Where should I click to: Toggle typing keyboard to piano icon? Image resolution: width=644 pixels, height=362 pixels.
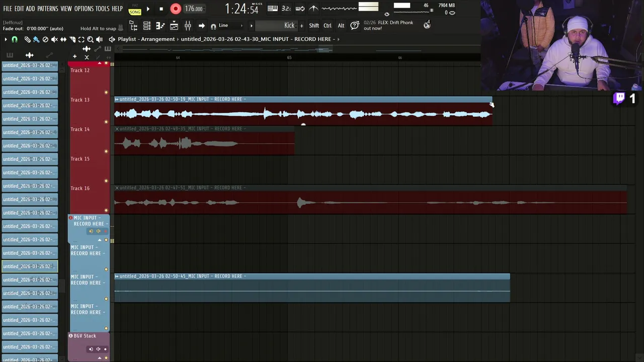pos(273,9)
